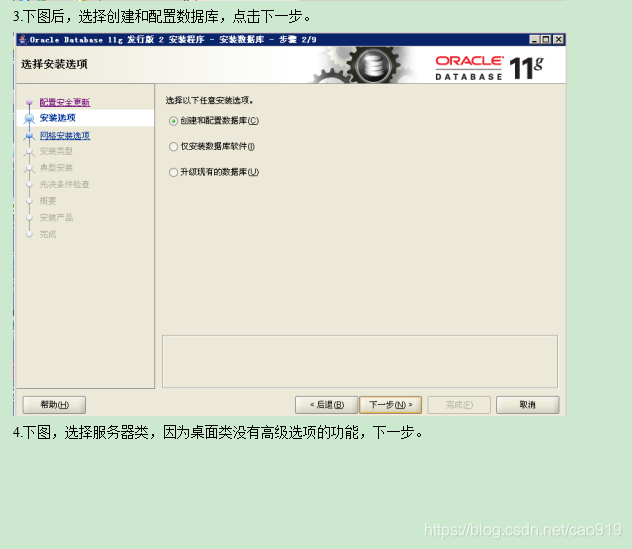
Task: Minimize the Oracle installer window
Action: tap(534, 40)
